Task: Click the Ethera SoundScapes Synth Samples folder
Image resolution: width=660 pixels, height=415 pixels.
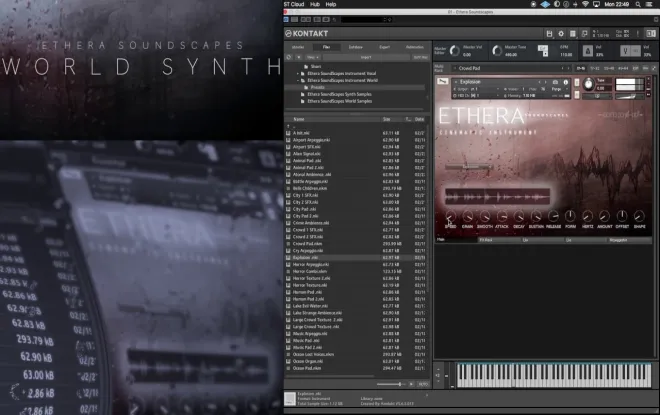Action: (x=339, y=94)
